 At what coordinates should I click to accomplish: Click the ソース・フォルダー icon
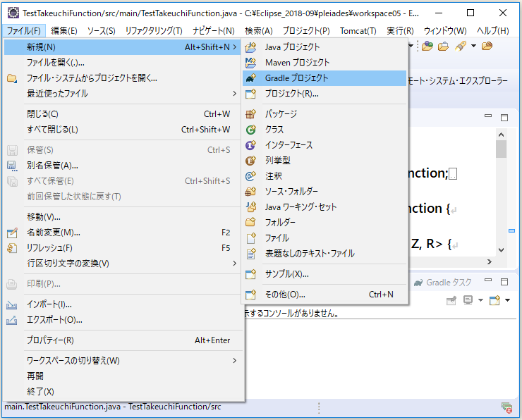click(x=250, y=192)
